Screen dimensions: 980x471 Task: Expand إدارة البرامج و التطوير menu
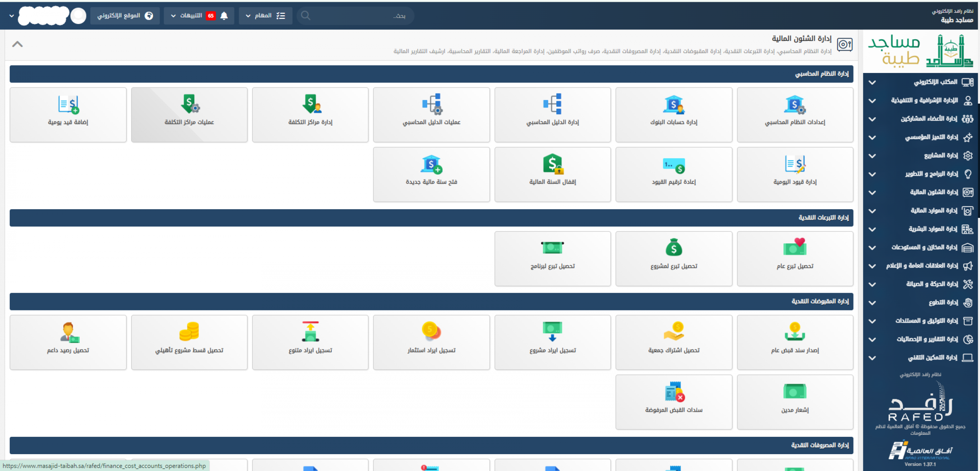pyautogui.click(x=920, y=174)
